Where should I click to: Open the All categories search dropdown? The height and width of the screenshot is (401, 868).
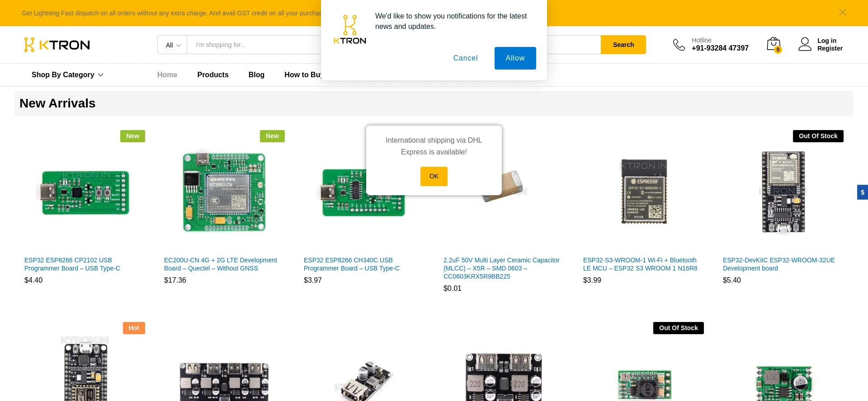173,45
